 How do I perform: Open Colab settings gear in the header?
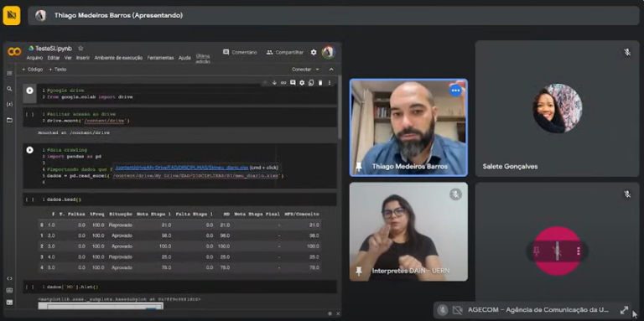[314, 53]
